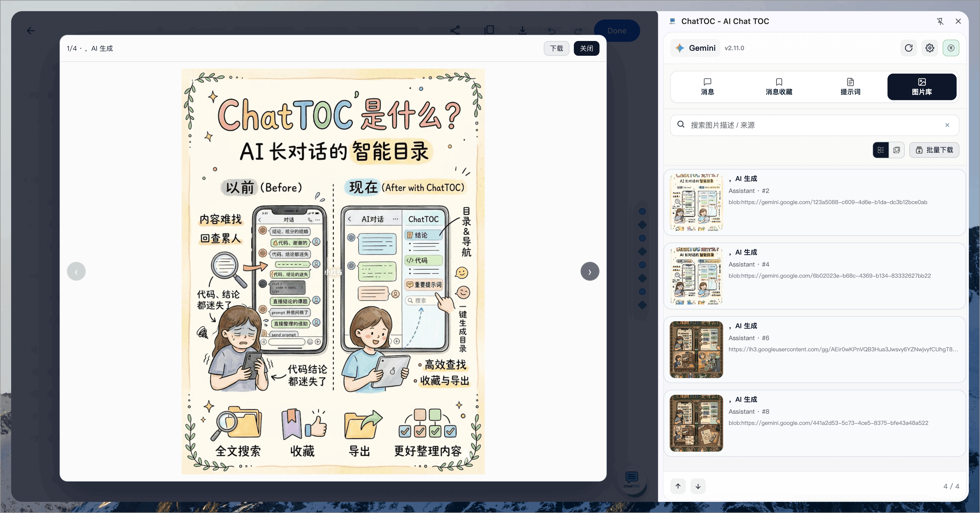The width and height of the screenshot is (980, 513).
Task: Click the large ChatTOC infographic preview
Action: tap(333, 271)
